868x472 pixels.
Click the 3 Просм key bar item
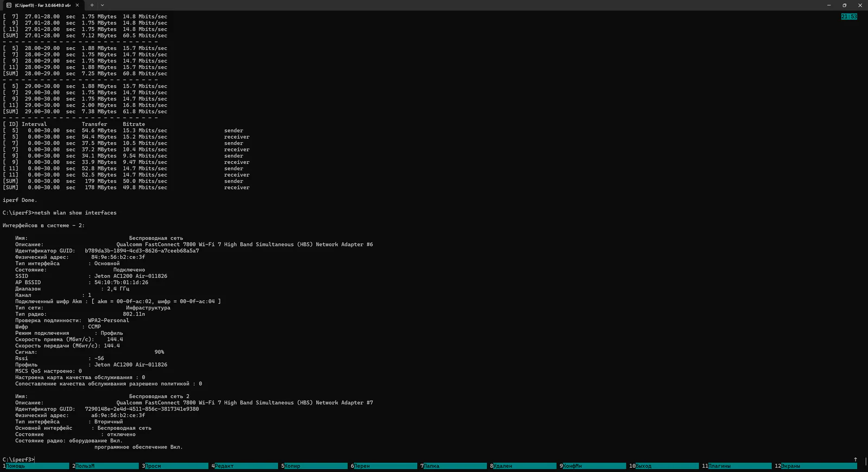coord(176,466)
